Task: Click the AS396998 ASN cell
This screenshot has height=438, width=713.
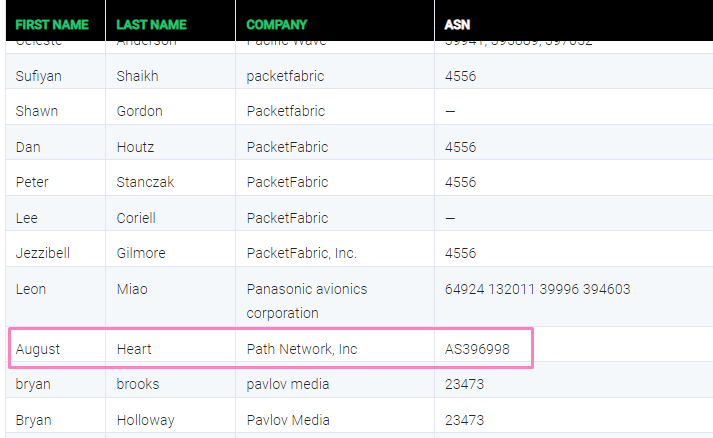Action: click(x=477, y=349)
